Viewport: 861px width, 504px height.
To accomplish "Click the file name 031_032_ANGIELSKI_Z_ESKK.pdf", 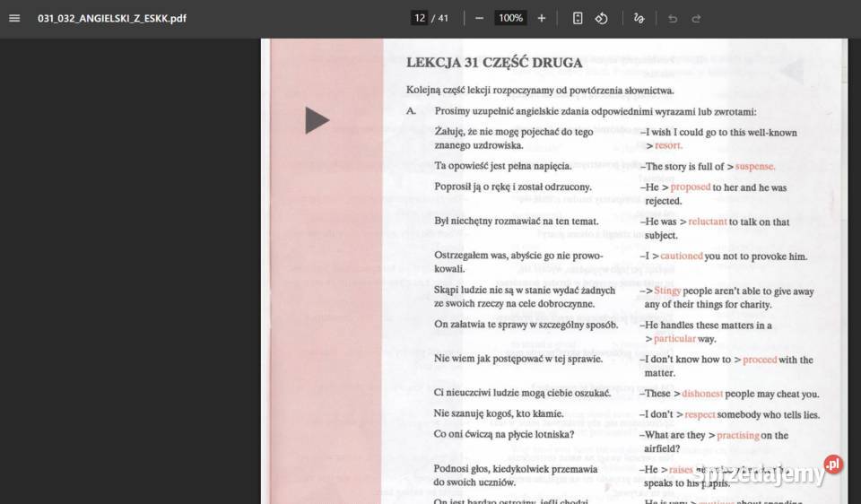I will point(112,19).
